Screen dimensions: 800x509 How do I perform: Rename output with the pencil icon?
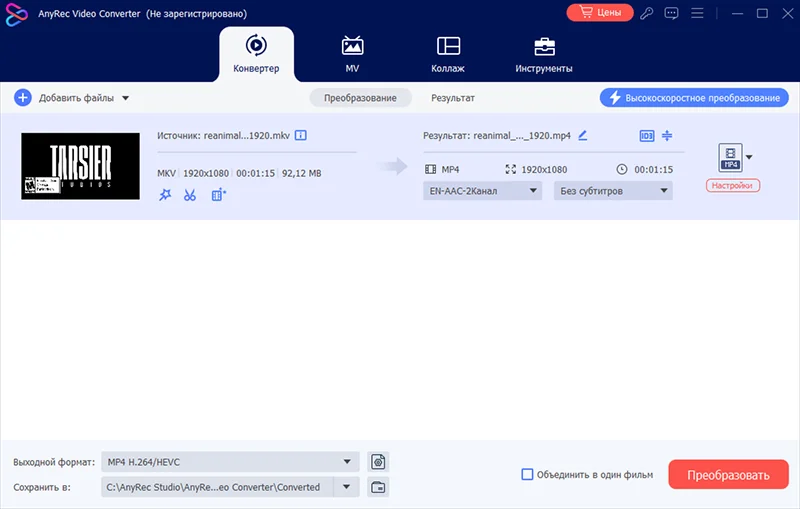(x=583, y=135)
